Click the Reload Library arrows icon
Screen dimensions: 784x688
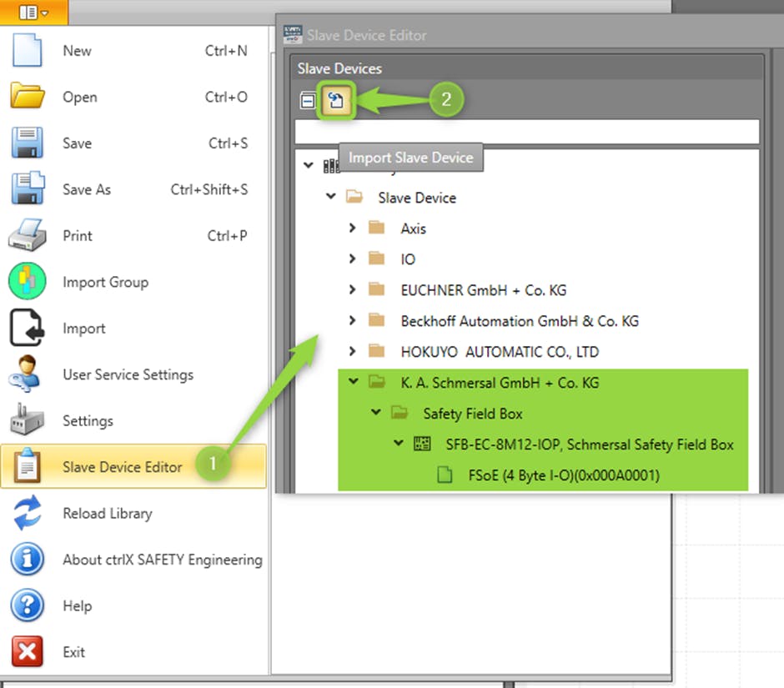click(x=27, y=513)
